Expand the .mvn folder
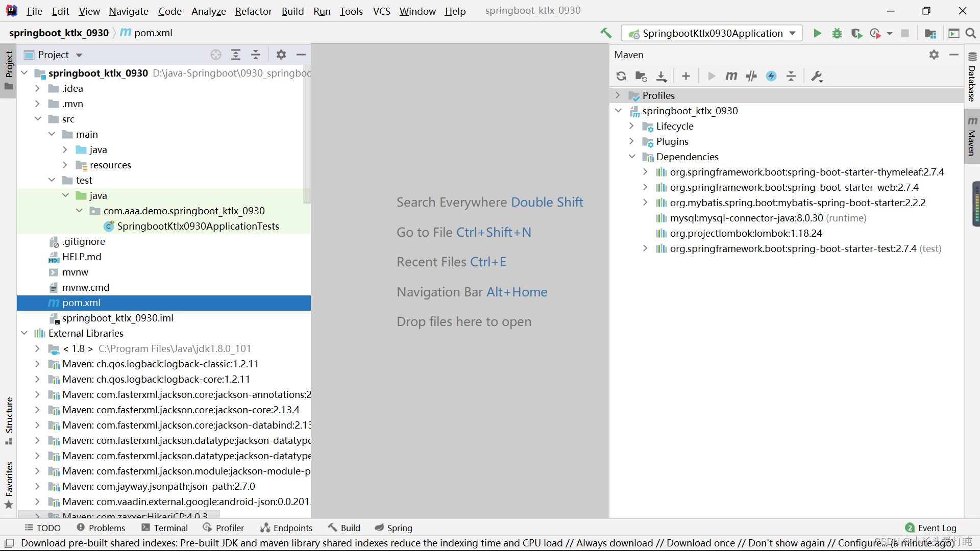The height and width of the screenshot is (551, 980). [x=37, y=104]
